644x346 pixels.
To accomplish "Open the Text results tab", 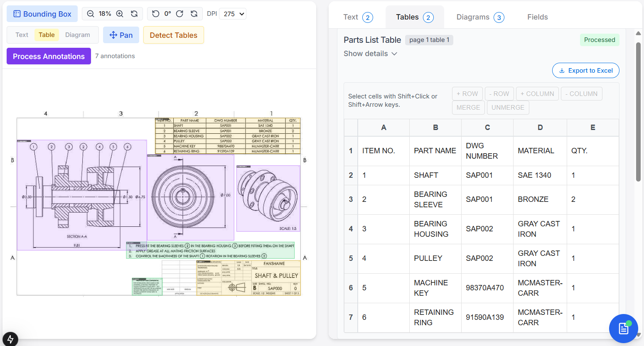I will 358,17.
